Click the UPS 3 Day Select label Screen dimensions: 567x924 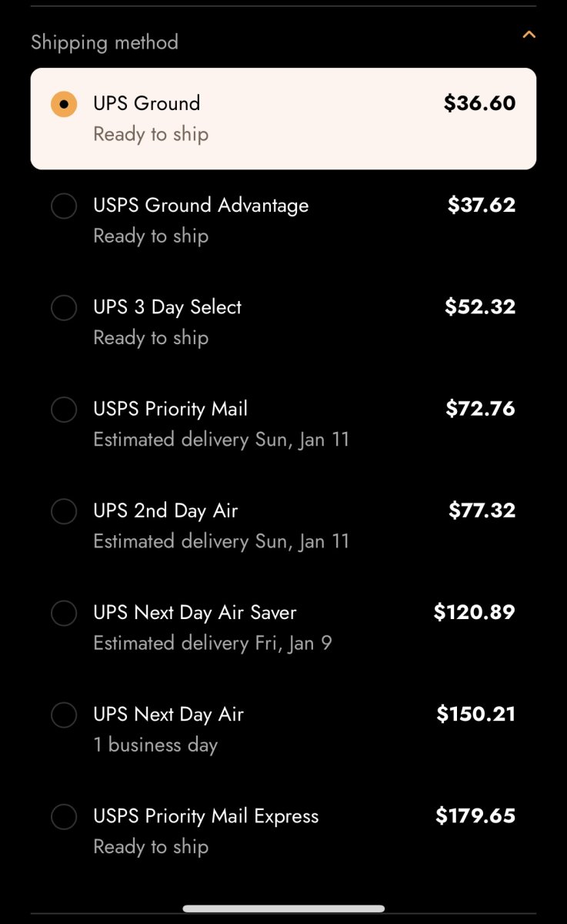tap(168, 306)
